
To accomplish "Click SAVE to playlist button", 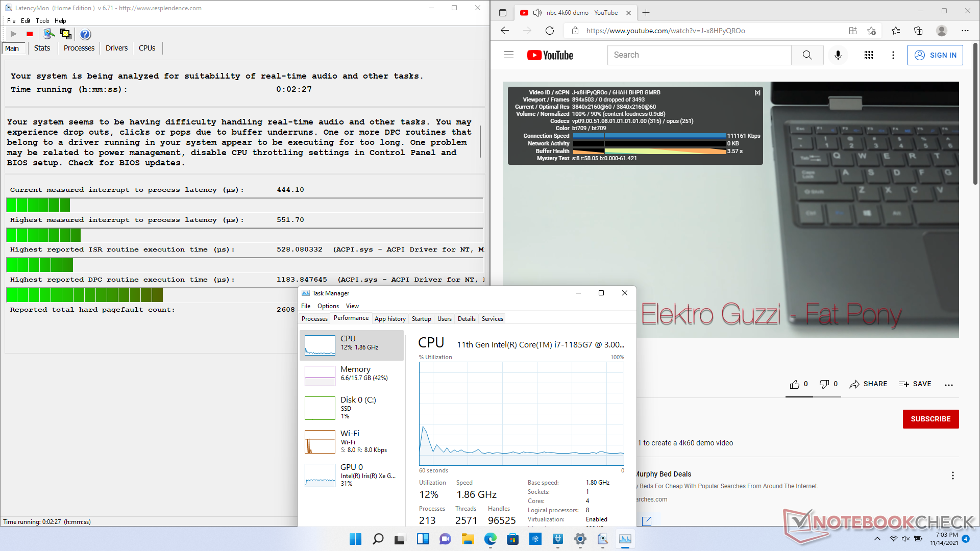I will [x=915, y=384].
